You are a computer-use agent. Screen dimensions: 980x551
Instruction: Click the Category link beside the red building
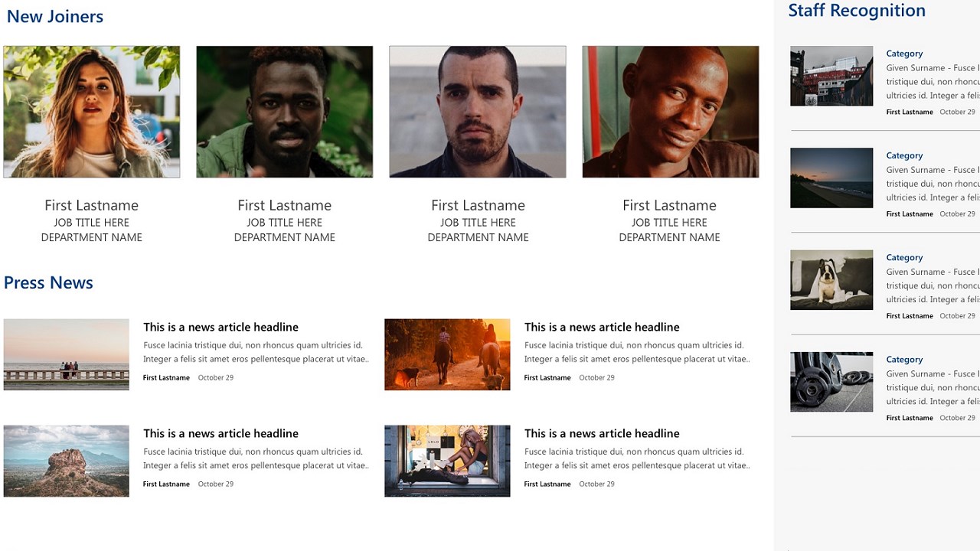coord(904,54)
